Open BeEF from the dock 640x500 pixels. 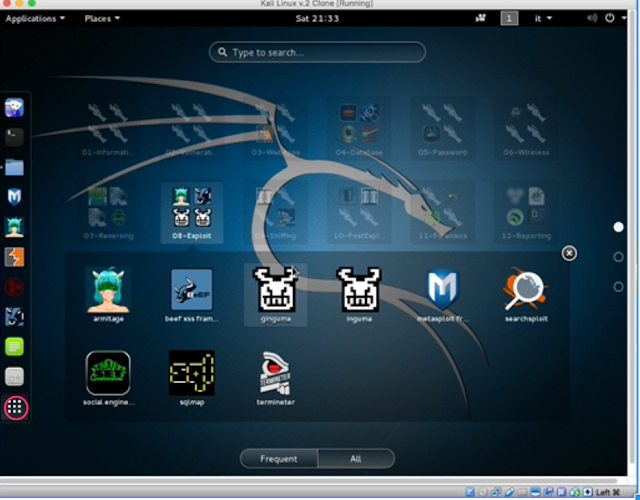(x=14, y=317)
